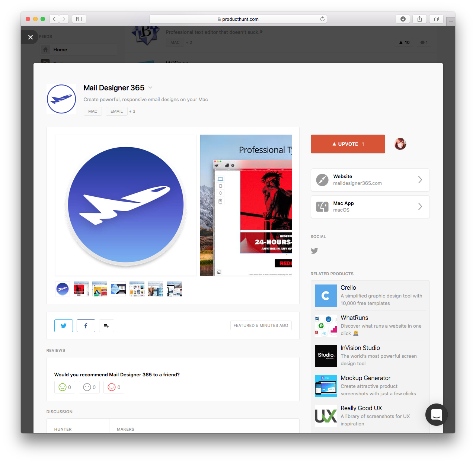The height and width of the screenshot is (463, 476).
Task: Open the Really Good UX related product
Action: [370, 416]
